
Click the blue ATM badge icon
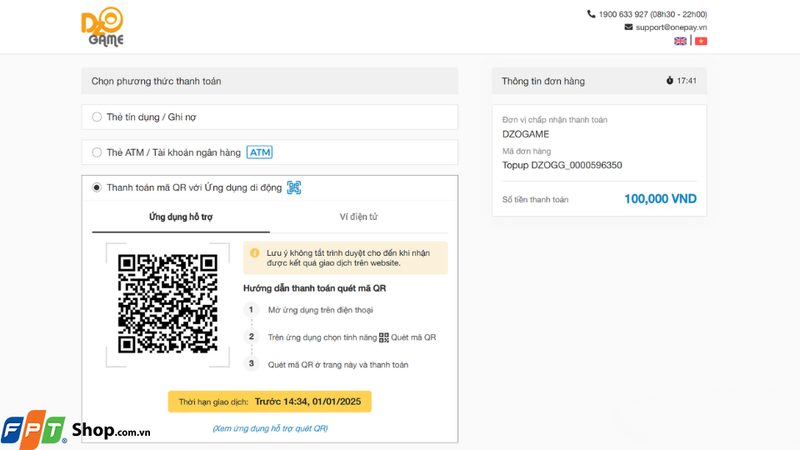pyautogui.click(x=260, y=152)
